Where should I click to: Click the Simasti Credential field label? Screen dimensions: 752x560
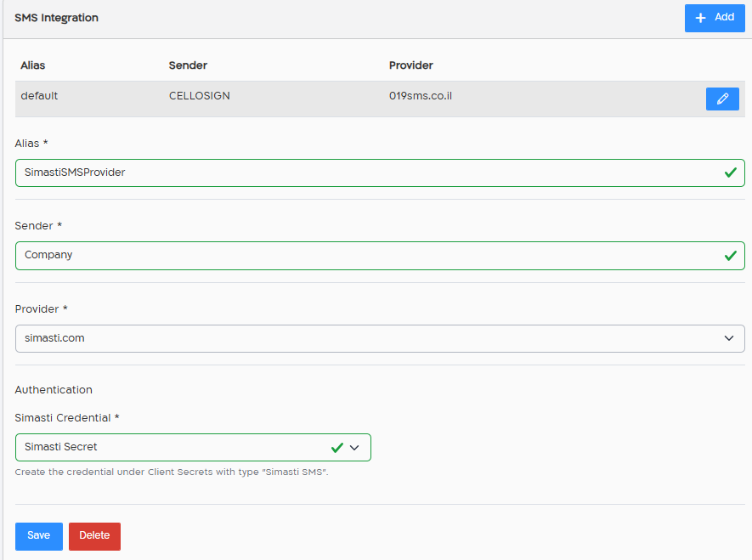click(67, 418)
